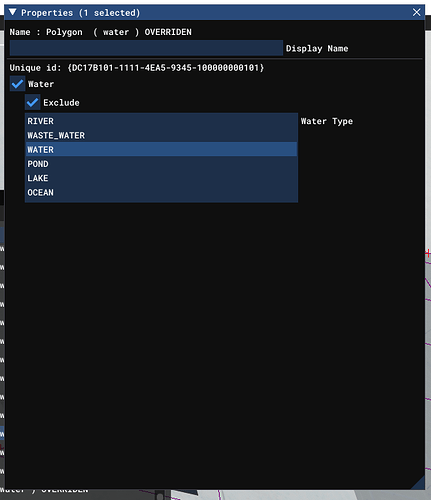Image resolution: width=431 pixels, height=500 pixels.
Task: Click the Water Type label
Action: (327, 121)
